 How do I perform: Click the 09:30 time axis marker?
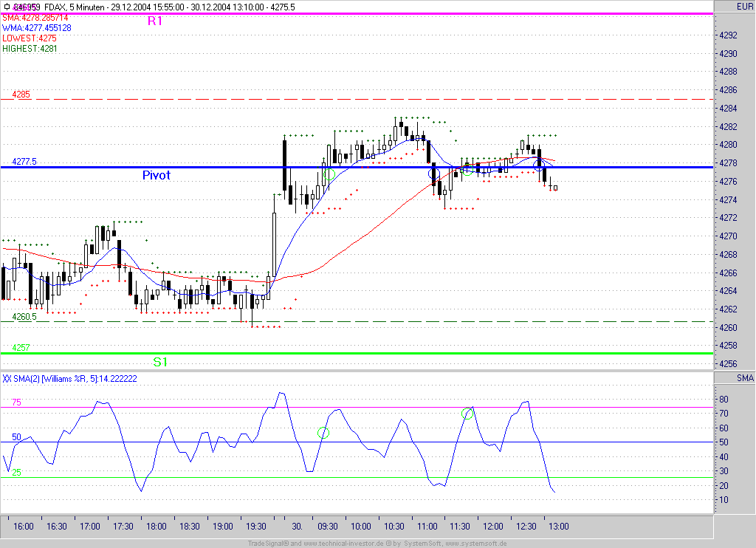tap(328, 527)
